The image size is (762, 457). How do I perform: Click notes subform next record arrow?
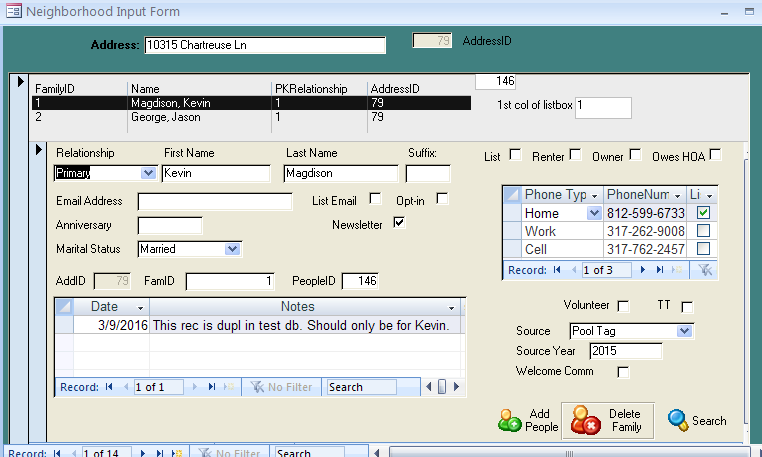pos(194,387)
